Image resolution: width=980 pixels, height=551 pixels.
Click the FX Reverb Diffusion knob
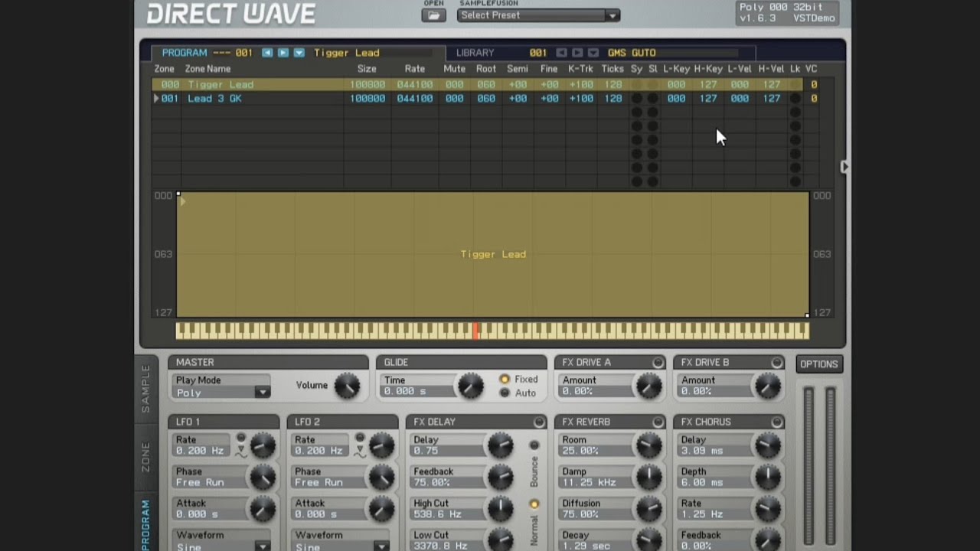[648, 509]
